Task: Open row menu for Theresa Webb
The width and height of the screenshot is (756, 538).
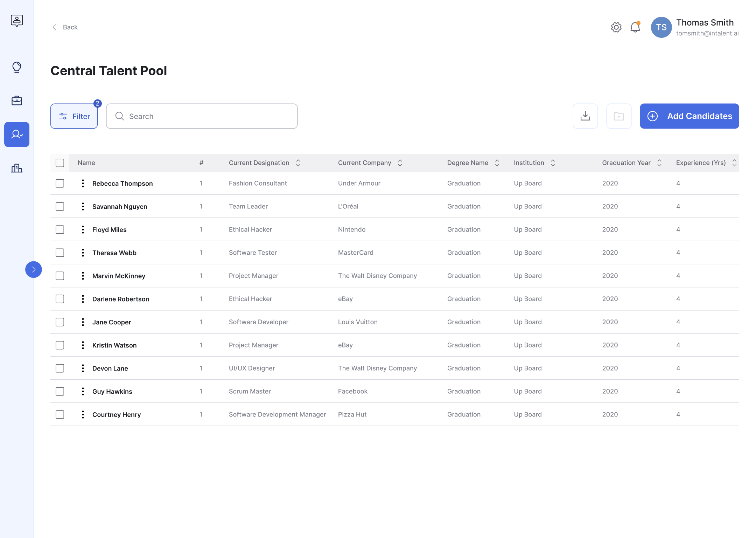Action: point(83,253)
